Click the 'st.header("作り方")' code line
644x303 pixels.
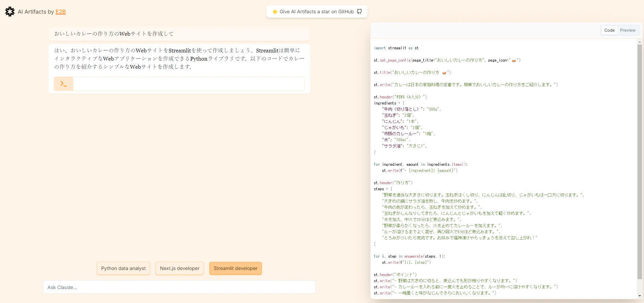click(x=393, y=183)
